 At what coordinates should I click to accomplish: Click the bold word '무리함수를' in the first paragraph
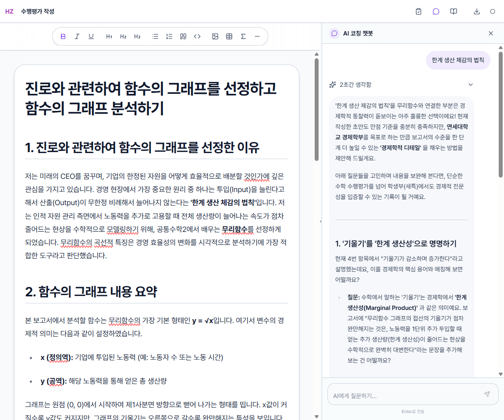[238, 229]
